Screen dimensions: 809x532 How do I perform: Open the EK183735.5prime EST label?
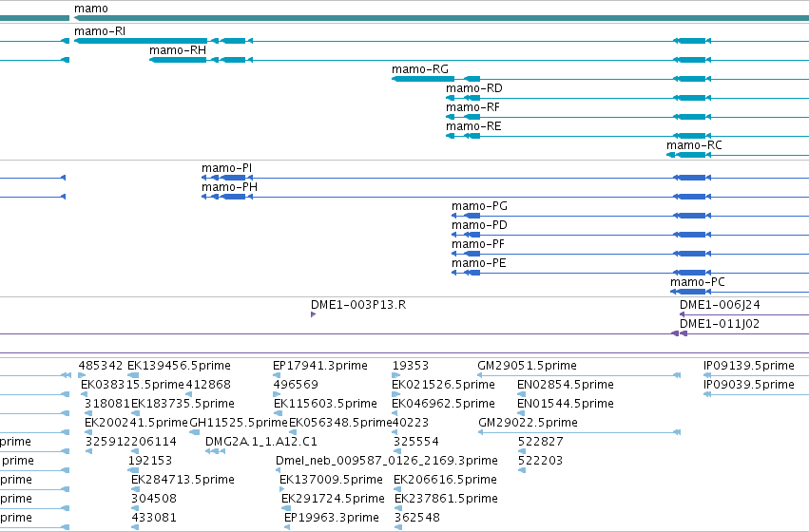coord(183,404)
